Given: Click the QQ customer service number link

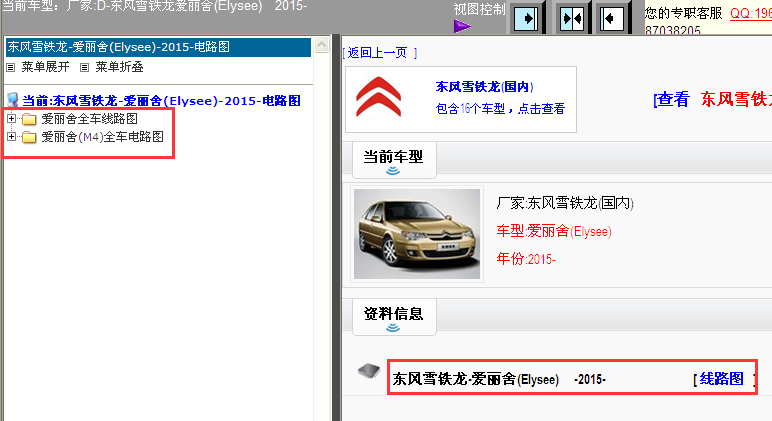Looking at the screenshot, I should click(x=751, y=14).
